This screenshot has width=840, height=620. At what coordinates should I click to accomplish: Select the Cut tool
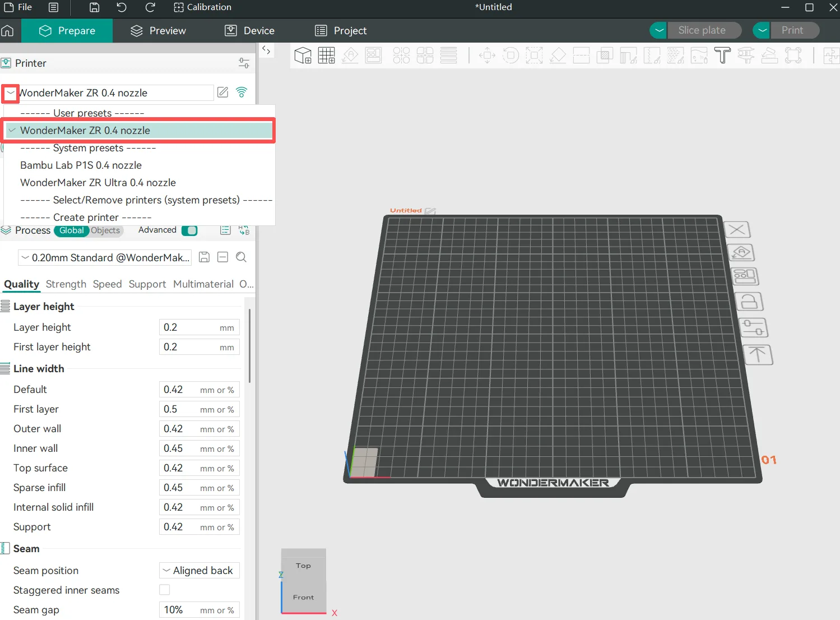[581, 55]
